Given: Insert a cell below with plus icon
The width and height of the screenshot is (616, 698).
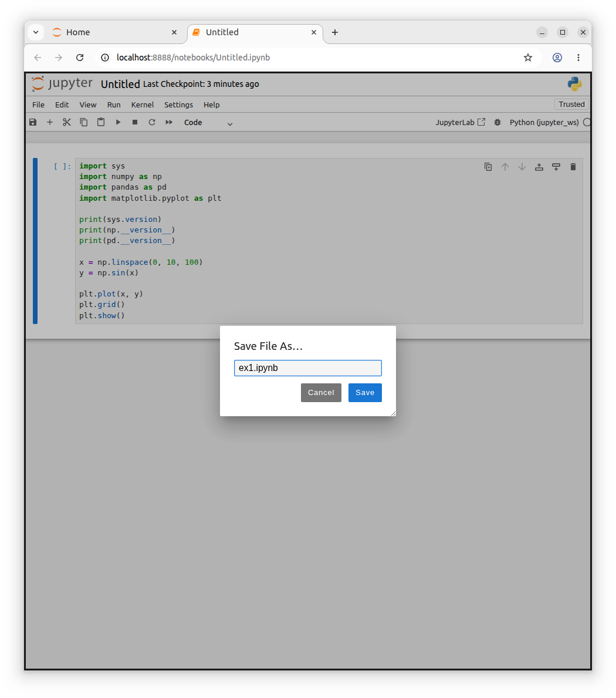Looking at the screenshot, I should point(50,122).
